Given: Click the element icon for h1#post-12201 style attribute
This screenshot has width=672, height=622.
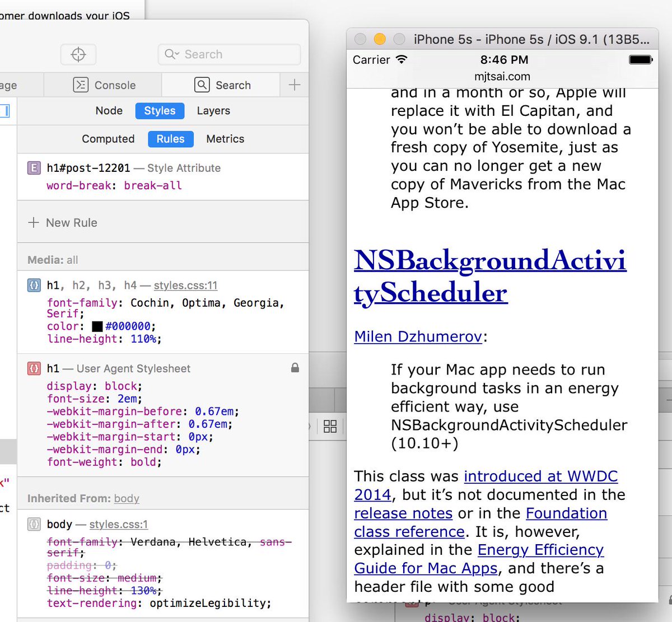Looking at the screenshot, I should click(x=34, y=168).
